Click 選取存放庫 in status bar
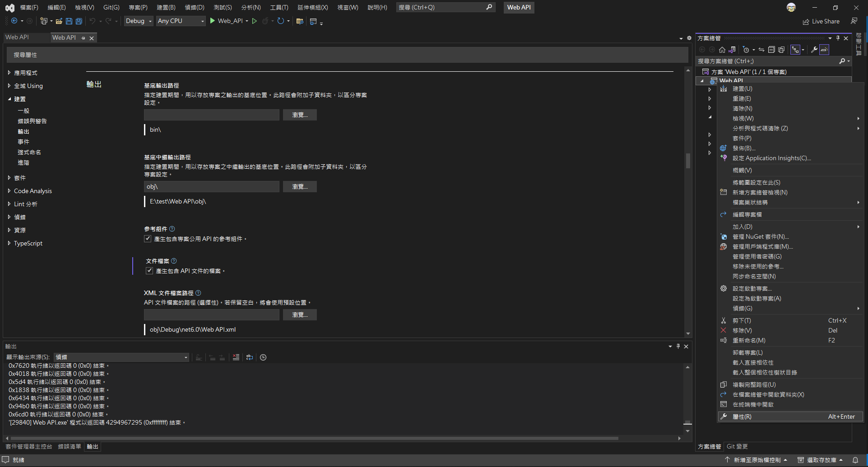The height and width of the screenshot is (467, 868). point(820,460)
